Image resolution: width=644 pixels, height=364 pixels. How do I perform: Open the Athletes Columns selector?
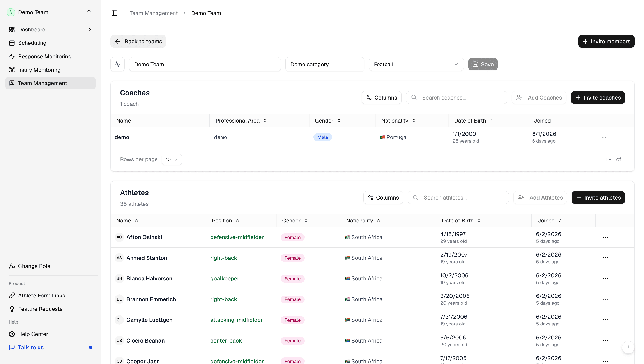click(x=383, y=198)
